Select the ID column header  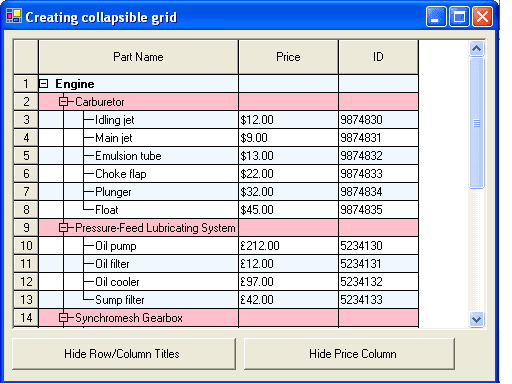point(378,57)
